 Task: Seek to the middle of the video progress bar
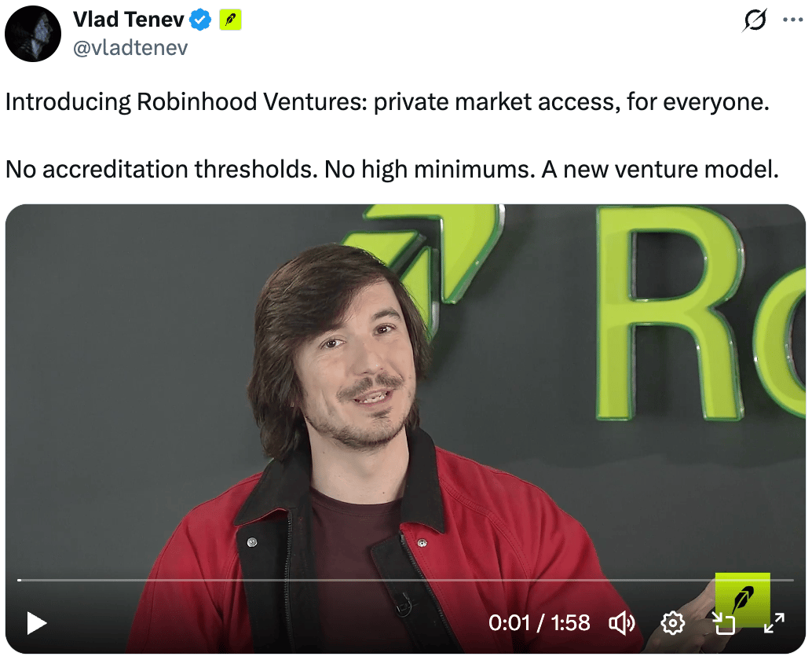click(405, 580)
